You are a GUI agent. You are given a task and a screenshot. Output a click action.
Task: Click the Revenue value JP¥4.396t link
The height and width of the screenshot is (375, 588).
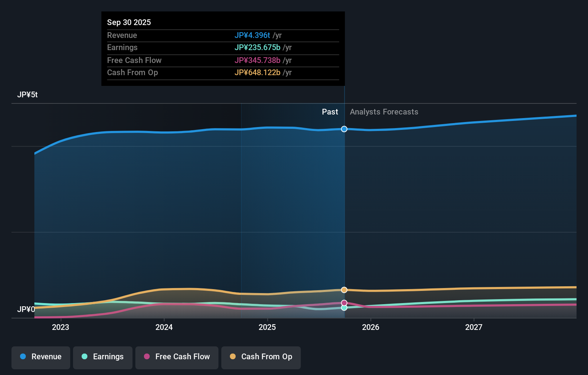[x=253, y=35]
